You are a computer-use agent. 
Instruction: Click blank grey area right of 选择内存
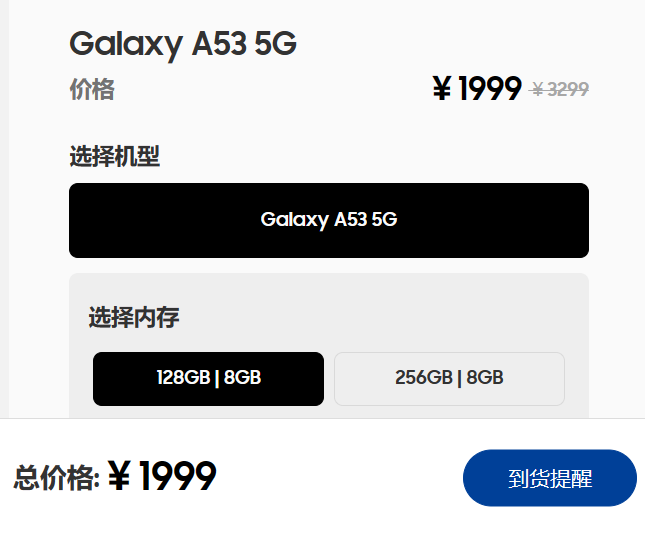pyautogui.click(x=400, y=318)
